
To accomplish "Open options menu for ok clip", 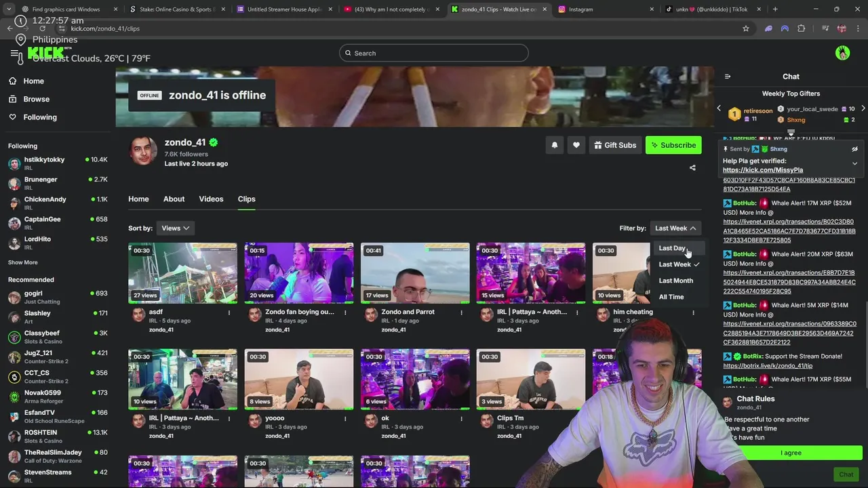I will 461,419.
